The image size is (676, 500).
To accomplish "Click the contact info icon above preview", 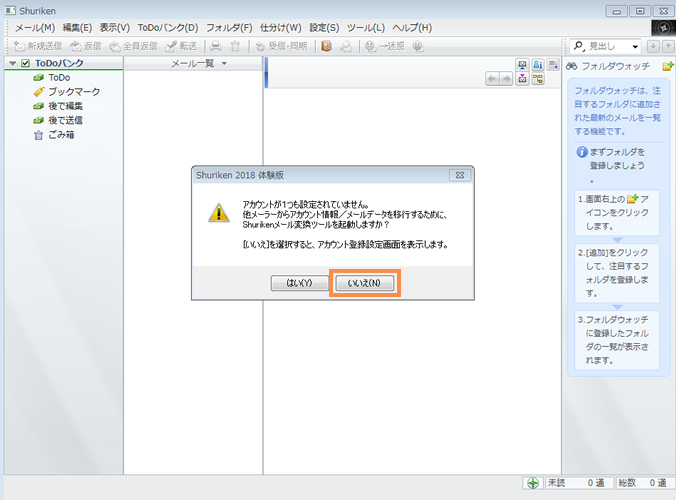I will (x=537, y=65).
